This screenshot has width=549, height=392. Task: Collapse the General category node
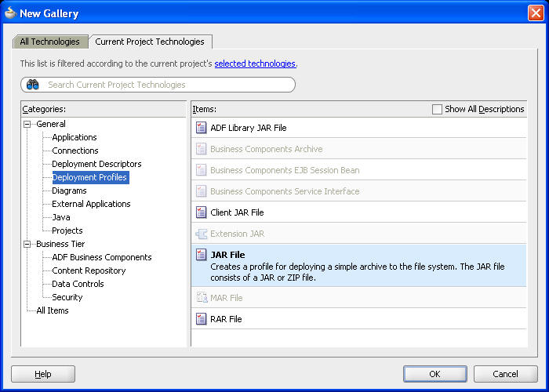tap(27, 124)
